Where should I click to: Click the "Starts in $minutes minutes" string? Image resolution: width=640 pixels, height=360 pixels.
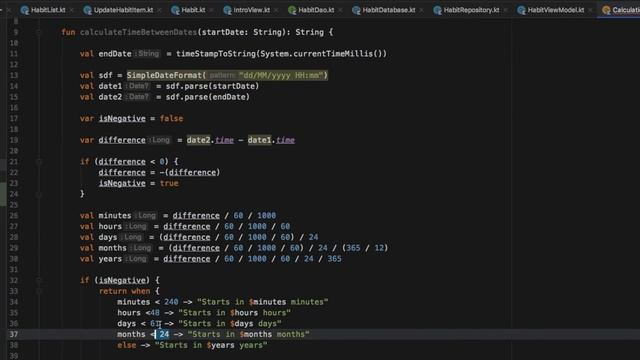(x=262, y=302)
